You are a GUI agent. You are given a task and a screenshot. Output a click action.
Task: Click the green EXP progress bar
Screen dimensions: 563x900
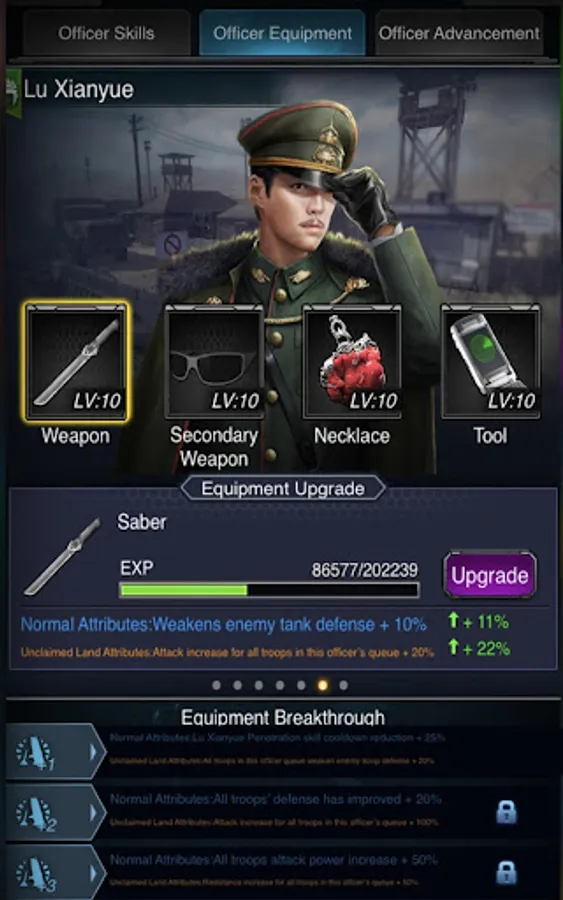click(269, 590)
